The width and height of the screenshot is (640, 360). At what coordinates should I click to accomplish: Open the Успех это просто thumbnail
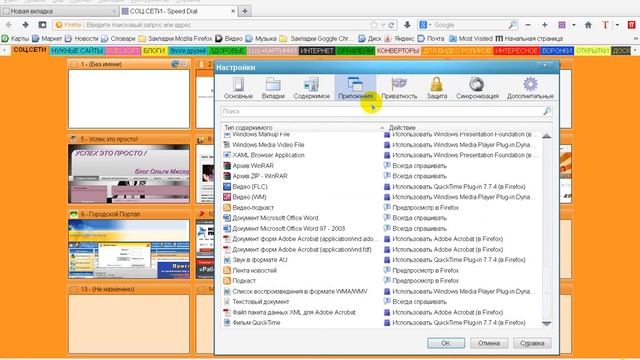coord(129,173)
